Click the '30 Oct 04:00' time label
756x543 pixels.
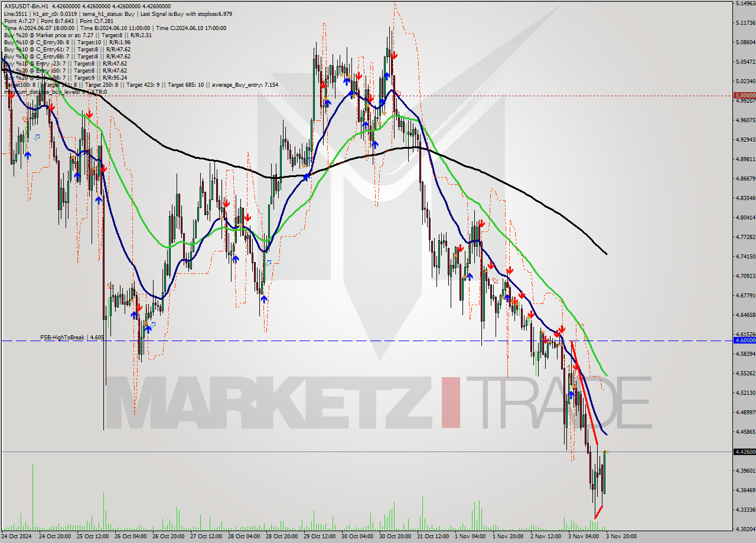(x=357, y=537)
